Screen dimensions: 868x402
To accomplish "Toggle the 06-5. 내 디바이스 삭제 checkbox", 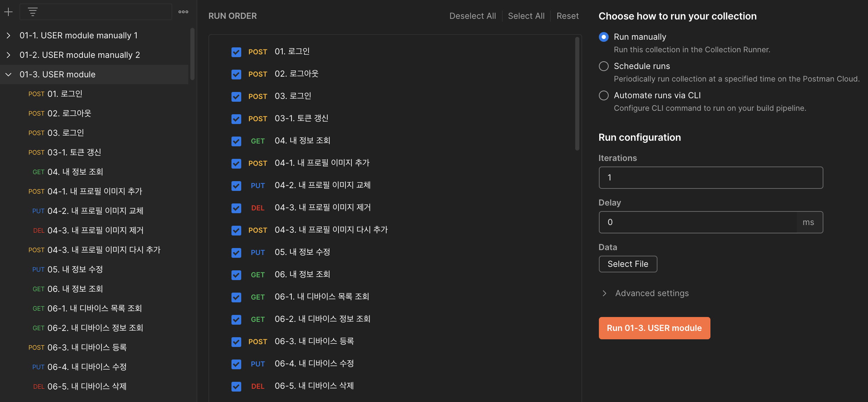I will tap(236, 387).
